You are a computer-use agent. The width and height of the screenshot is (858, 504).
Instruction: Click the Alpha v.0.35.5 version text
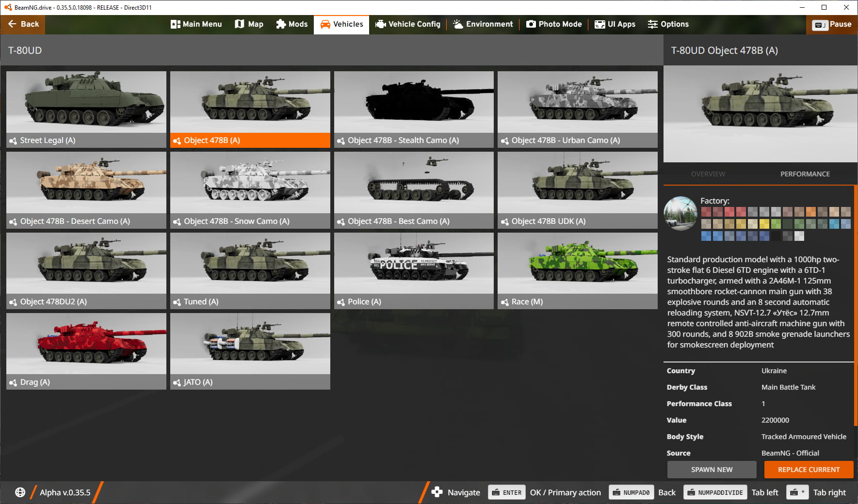65,492
